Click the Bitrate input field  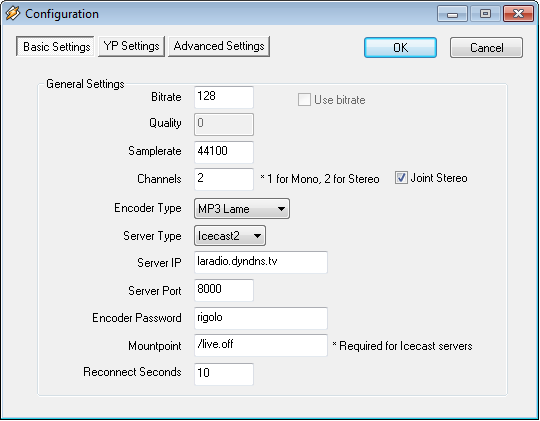224,97
